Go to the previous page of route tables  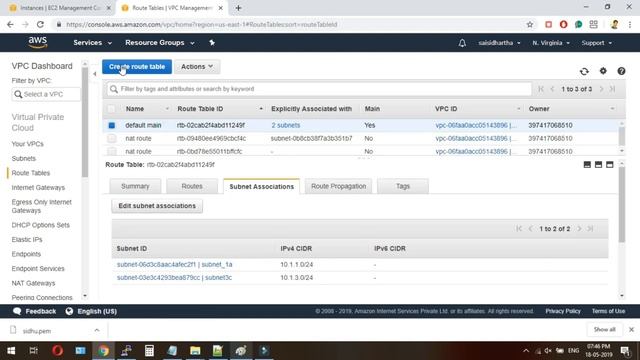[x=552, y=89]
